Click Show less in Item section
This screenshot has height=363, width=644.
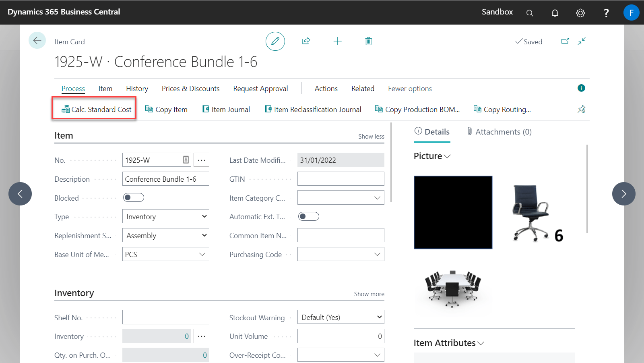371,137
